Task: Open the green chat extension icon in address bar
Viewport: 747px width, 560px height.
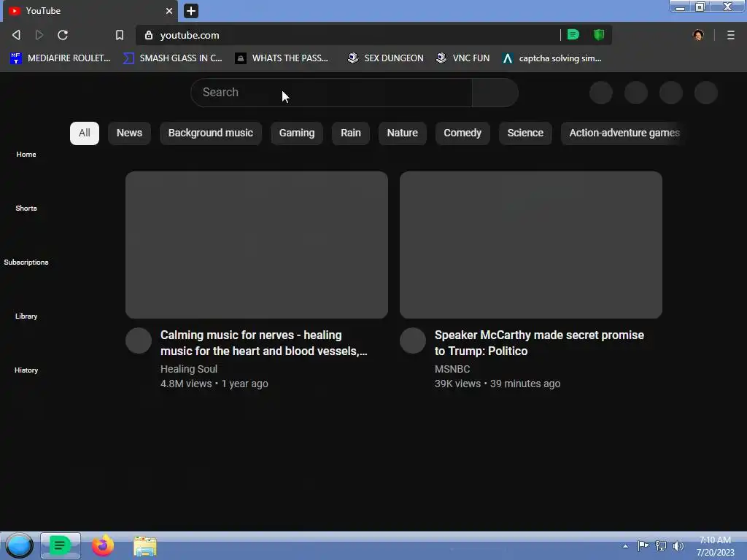Action: tap(573, 34)
